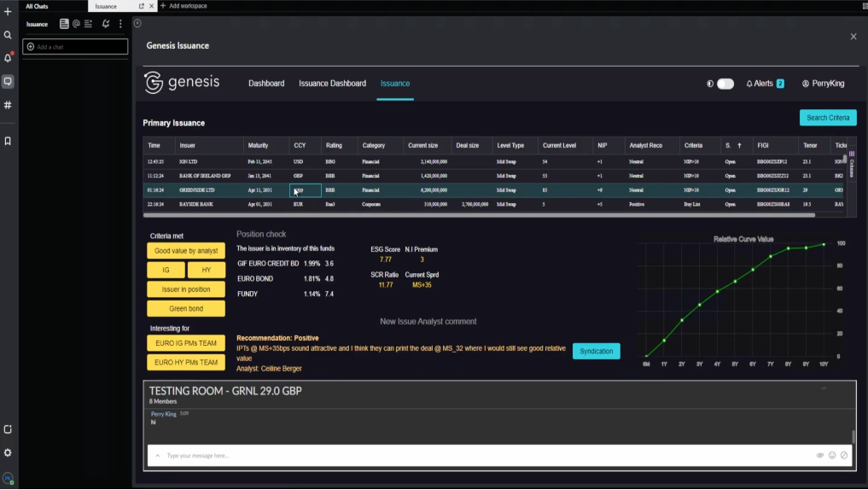Click the table's vertical scrollbar thumb

(x=845, y=158)
